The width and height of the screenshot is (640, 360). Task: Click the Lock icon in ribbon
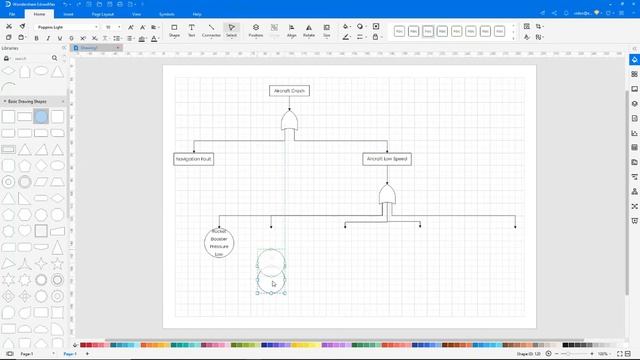[376, 37]
